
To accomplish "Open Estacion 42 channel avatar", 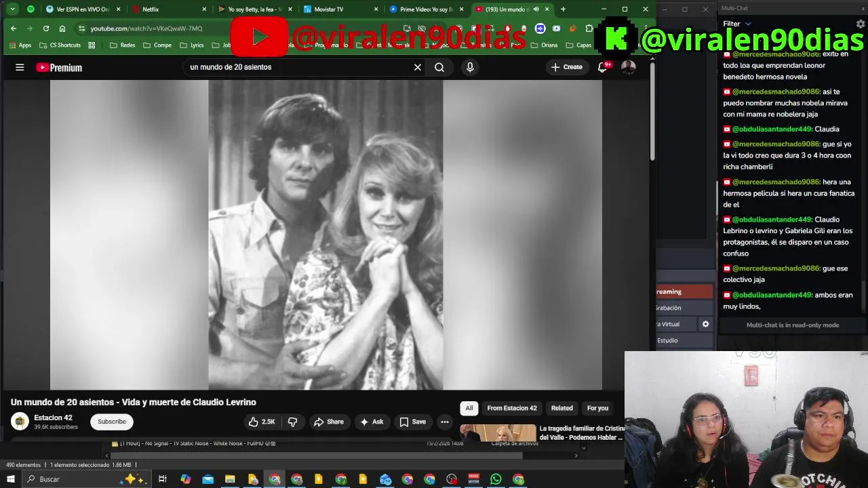I will coord(20,421).
